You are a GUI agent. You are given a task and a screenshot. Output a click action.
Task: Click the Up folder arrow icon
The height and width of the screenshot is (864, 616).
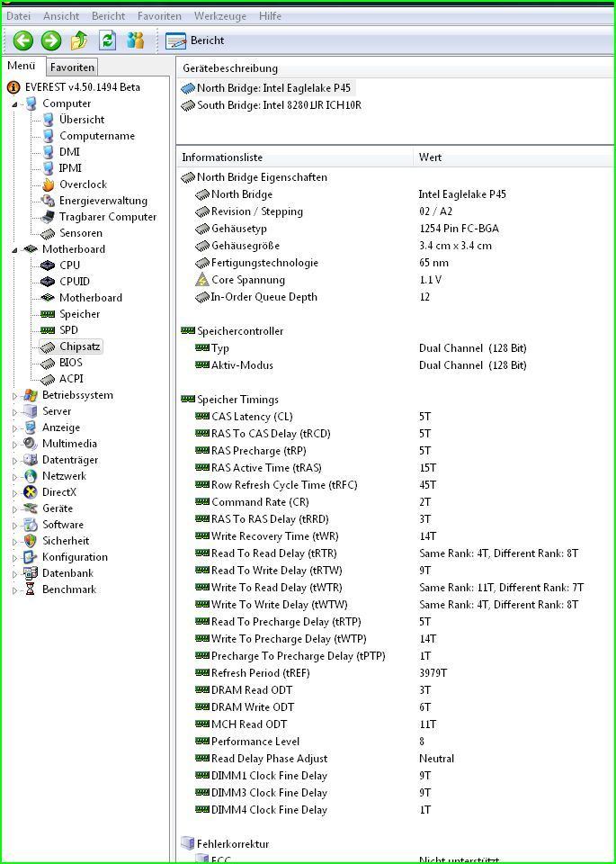pyautogui.click(x=79, y=40)
